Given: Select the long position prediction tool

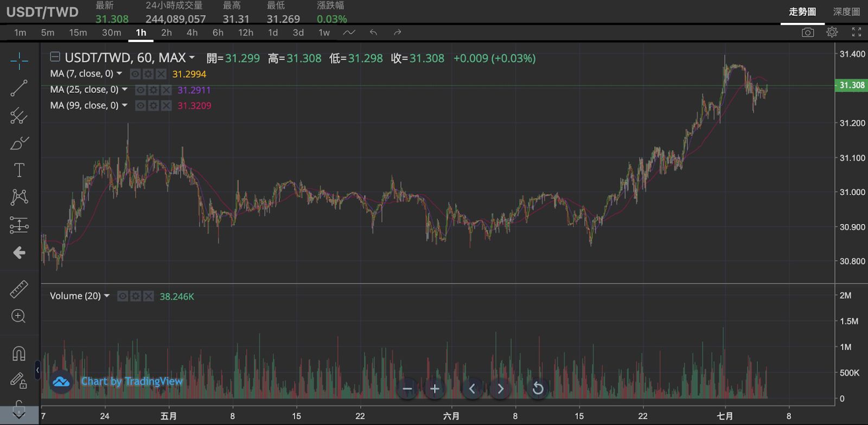Looking at the screenshot, I should [19, 225].
